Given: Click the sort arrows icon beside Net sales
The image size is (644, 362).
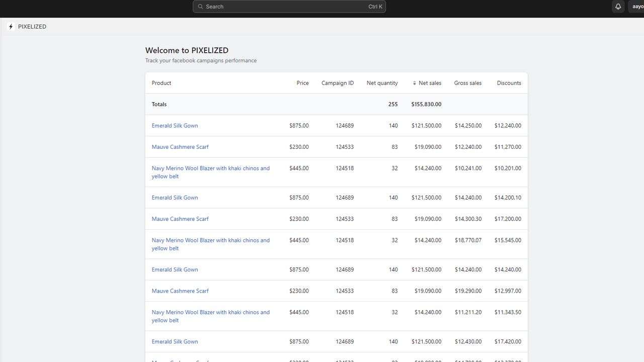Looking at the screenshot, I should 415,83.
